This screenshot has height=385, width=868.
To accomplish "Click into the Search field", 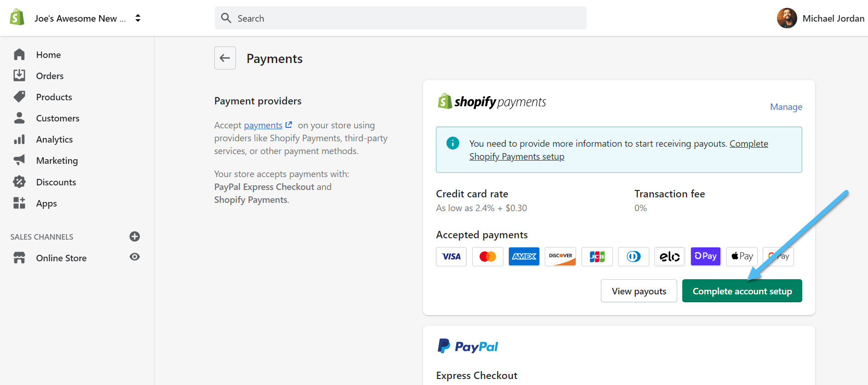I will coord(400,18).
